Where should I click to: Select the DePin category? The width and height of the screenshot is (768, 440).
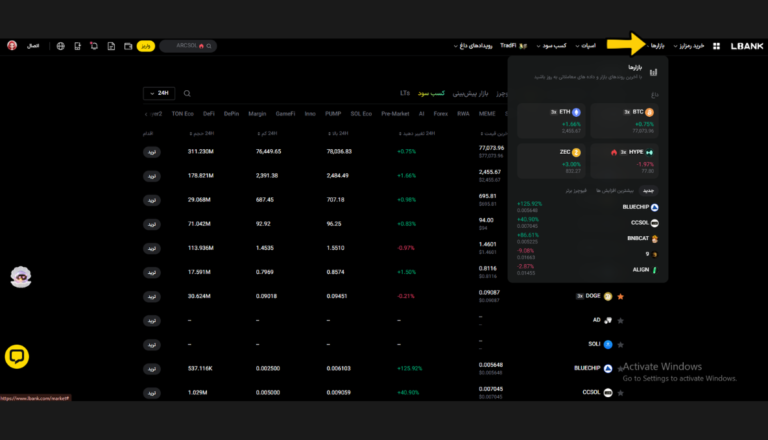[x=232, y=114]
